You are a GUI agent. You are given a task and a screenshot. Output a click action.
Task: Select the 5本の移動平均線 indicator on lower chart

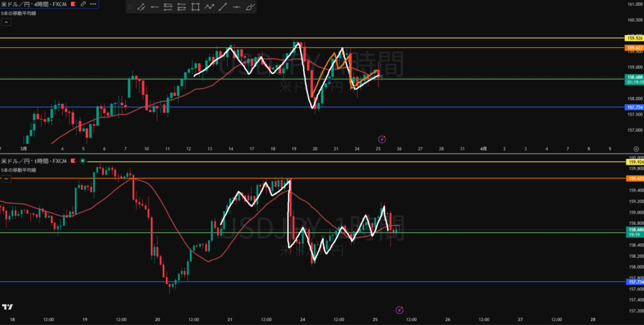(x=20, y=170)
